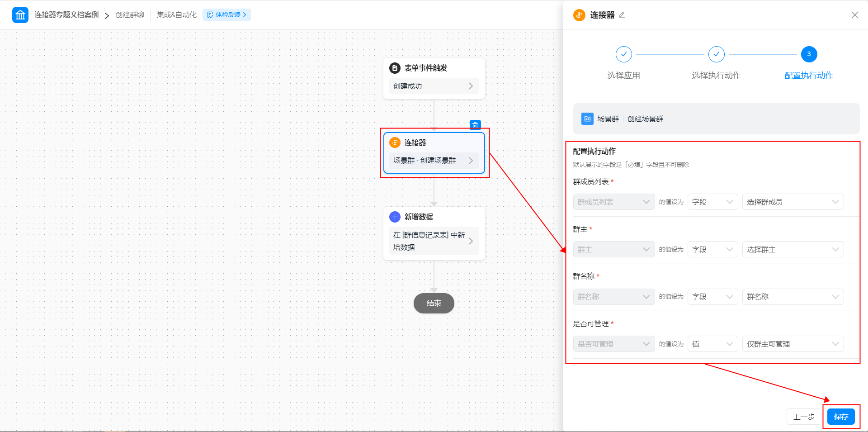Viewport: 868px width, 432px height.
Task: Click the 选择执行动作 step label
Action: coord(717,76)
